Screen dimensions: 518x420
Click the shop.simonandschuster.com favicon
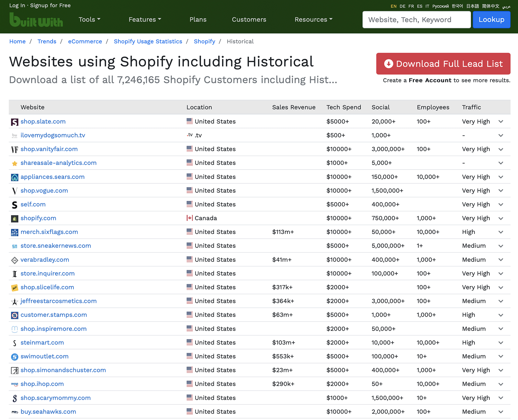[x=15, y=370]
